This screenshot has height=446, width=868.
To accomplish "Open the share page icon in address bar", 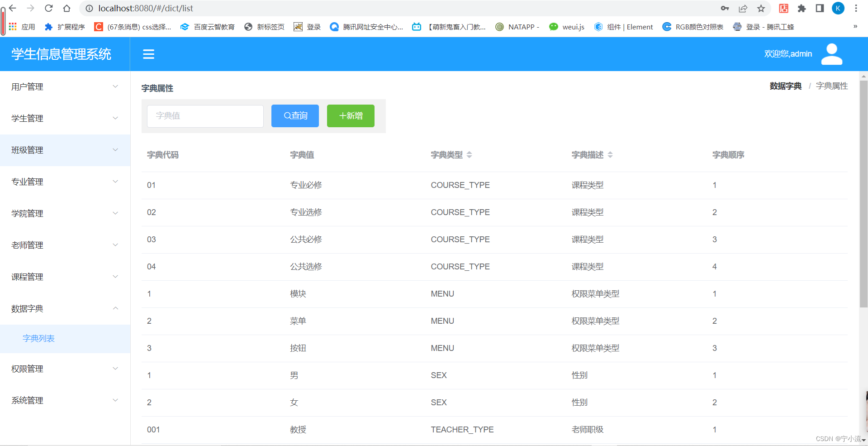I will (743, 8).
